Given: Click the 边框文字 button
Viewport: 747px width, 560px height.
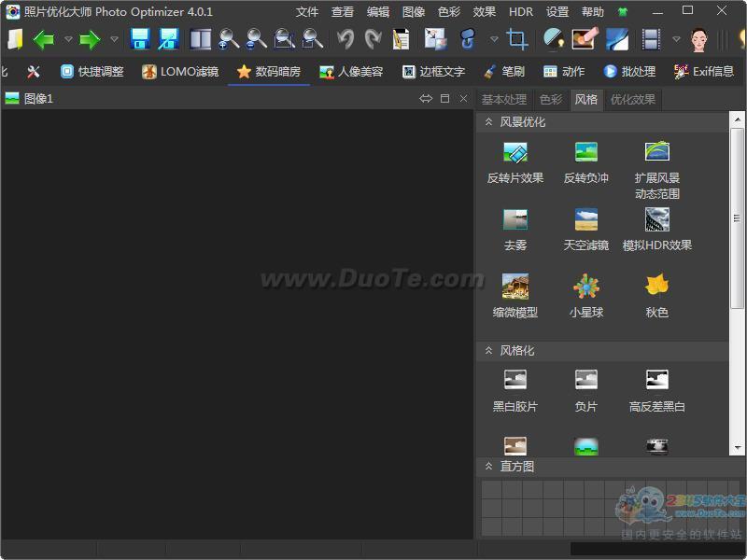Looking at the screenshot, I should 433,72.
